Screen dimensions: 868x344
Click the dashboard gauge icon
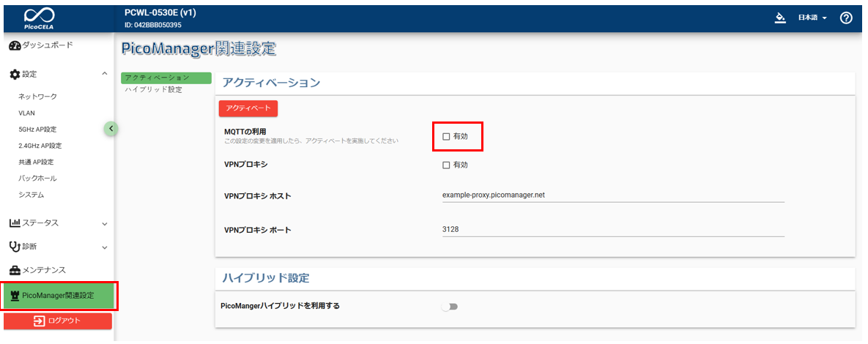[15, 46]
